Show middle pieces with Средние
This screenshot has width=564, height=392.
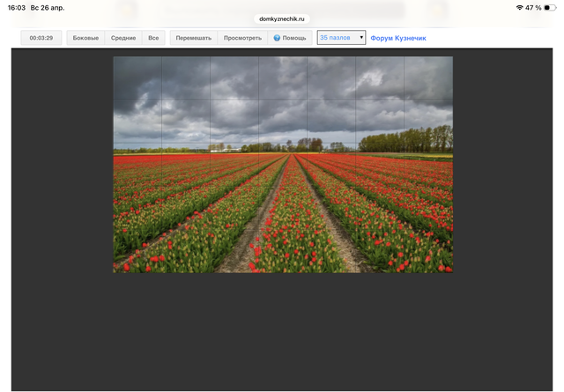tap(123, 39)
